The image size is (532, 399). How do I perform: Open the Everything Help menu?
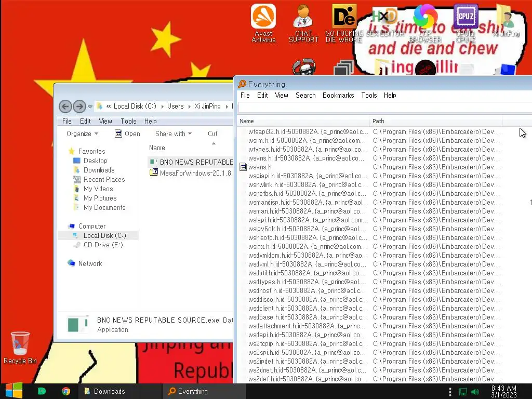coord(390,96)
